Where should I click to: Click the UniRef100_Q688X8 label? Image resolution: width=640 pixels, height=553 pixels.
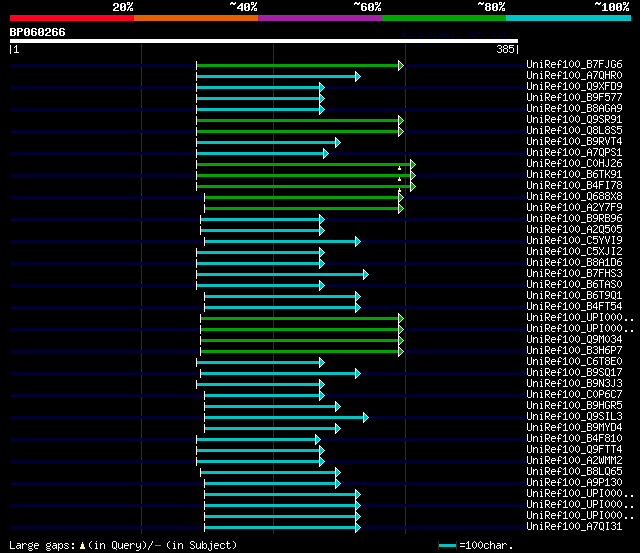tap(574, 197)
